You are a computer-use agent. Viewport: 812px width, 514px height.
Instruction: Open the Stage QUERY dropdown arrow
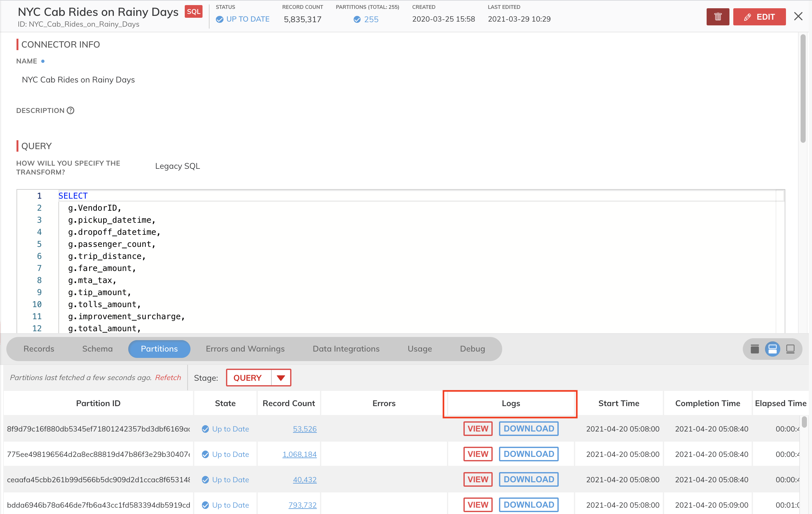click(x=281, y=378)
